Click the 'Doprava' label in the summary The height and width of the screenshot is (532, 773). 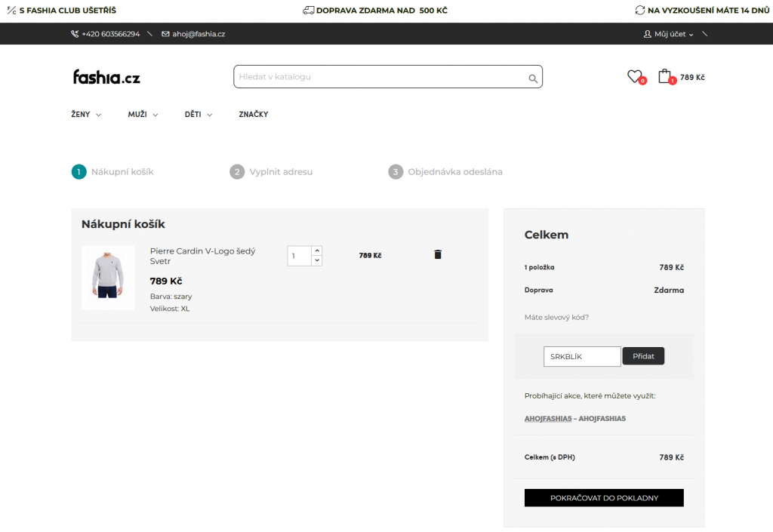pyautogui.click(x=538, y=290)
